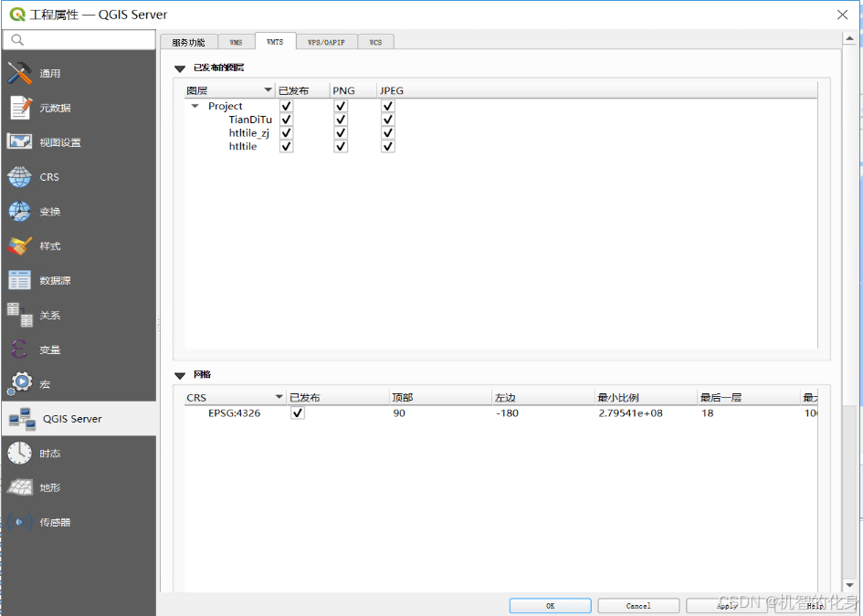
Task: Click the Help button
Action: [816, 606]
